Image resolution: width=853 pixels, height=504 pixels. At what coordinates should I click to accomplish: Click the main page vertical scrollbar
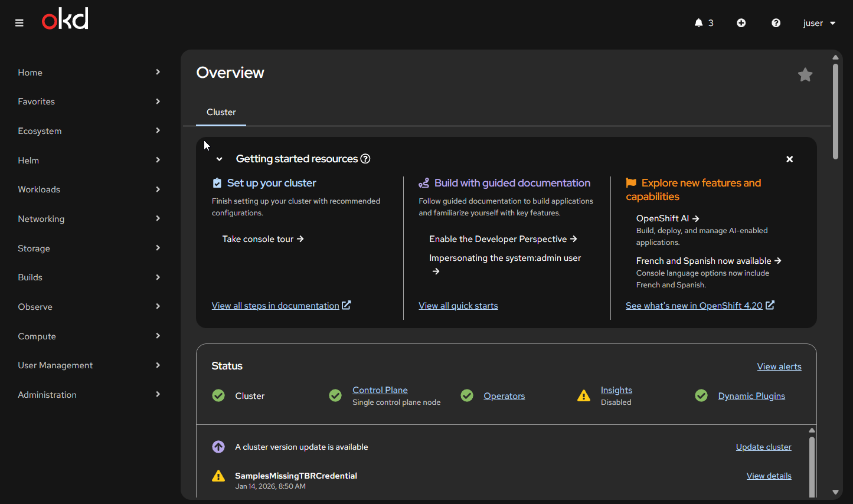coord(835,112)
